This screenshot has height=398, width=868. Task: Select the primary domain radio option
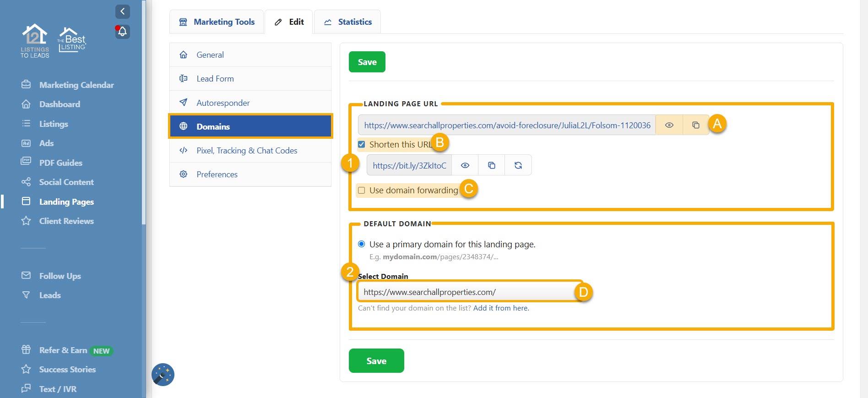coord(362,244)
